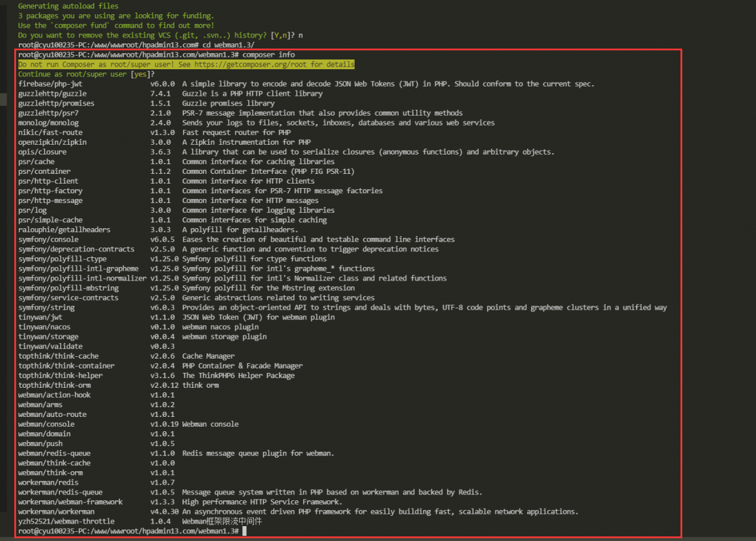
Task: Select workerman/workerman package name
Action: click(56, 511)
